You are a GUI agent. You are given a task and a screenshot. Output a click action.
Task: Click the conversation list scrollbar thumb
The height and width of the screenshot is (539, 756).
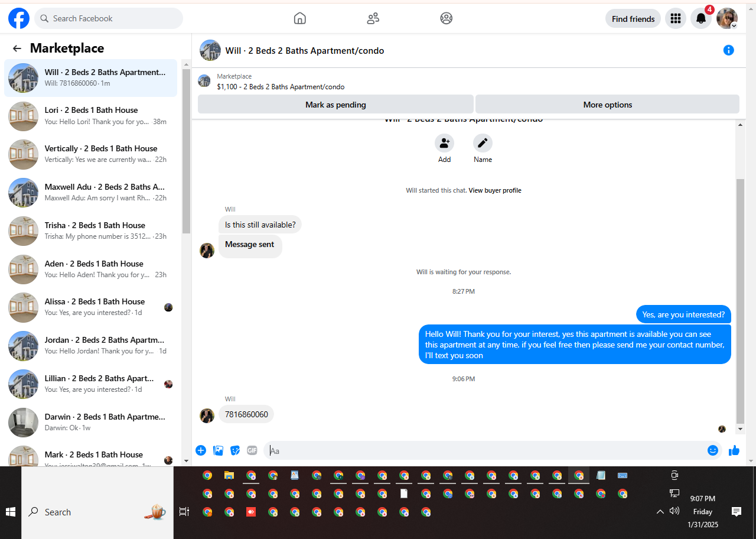click(x=186, y=151)
